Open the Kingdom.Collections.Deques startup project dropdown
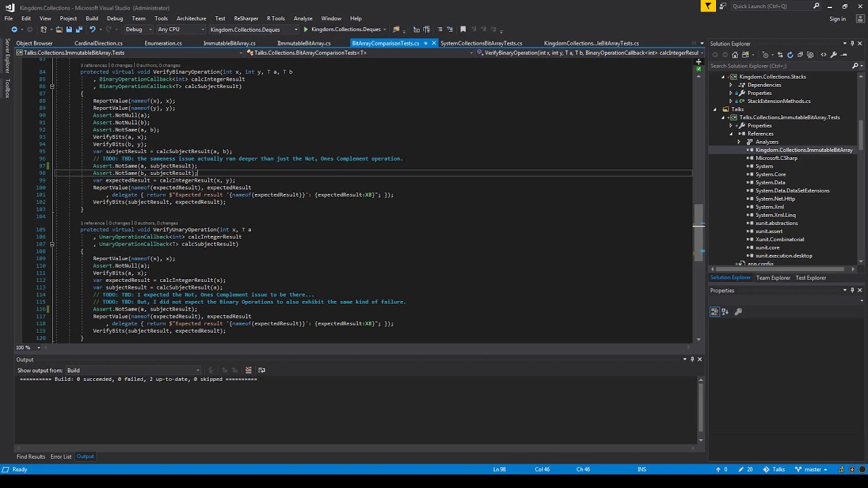Viewport: 868px width, 488px height. pyautogui.click(x=254, y=29)
